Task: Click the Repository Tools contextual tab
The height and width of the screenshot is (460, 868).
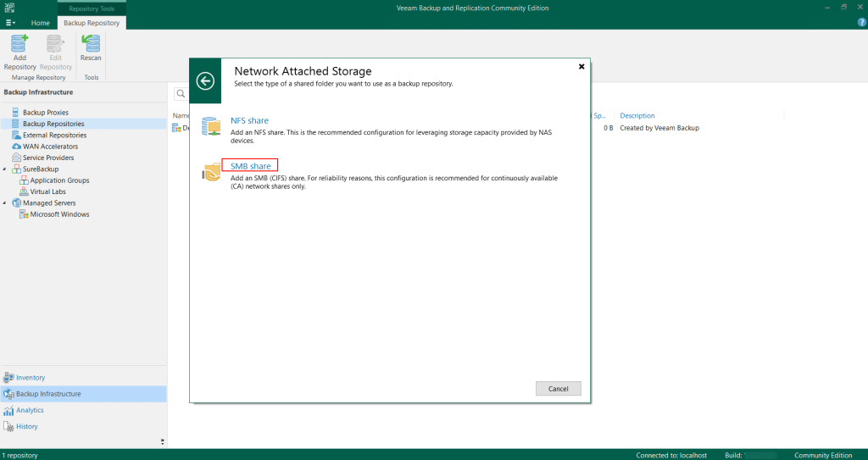Action: click(x=92, y=8)
